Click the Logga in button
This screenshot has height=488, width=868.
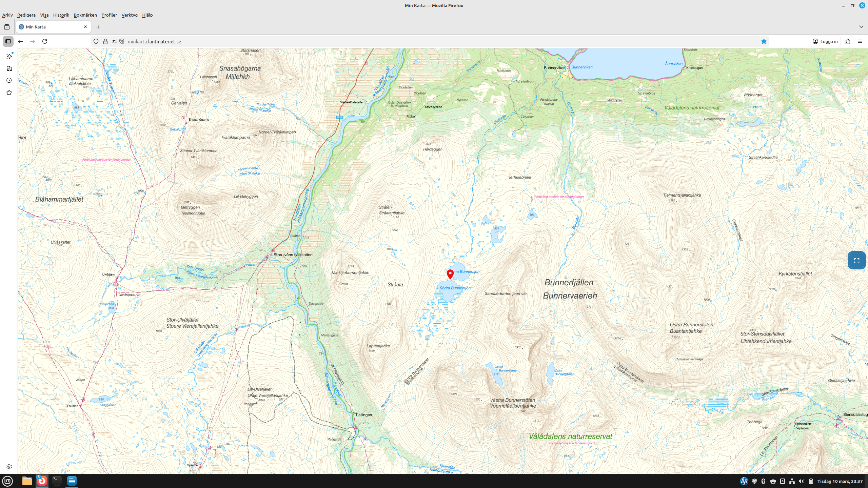825,41
